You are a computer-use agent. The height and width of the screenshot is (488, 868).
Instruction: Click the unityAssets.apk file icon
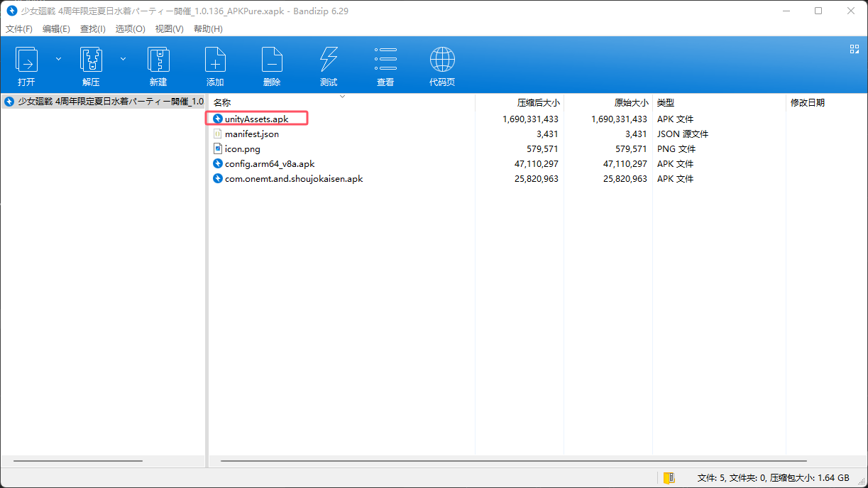point(218,119)
